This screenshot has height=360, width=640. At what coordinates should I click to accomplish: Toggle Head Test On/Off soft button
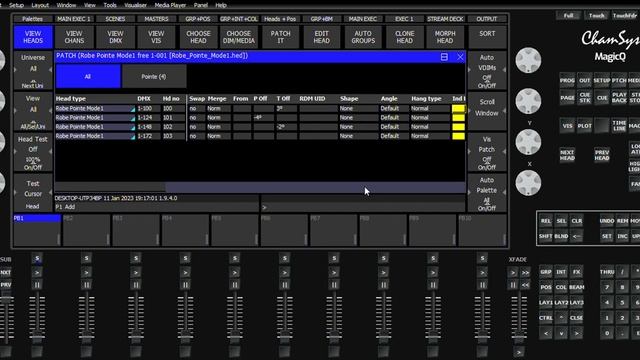pos(33,153)
